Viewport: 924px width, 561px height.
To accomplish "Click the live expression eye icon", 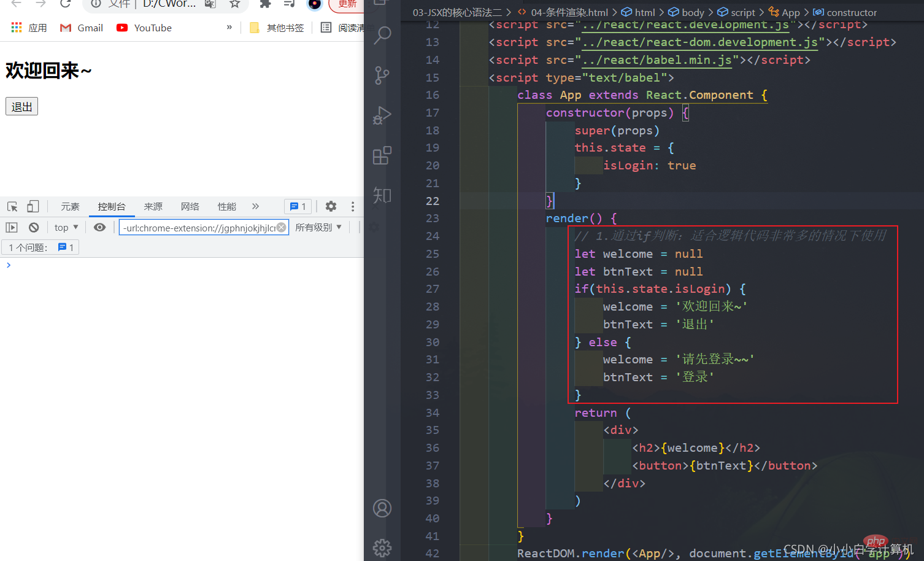I will (99, 227).
